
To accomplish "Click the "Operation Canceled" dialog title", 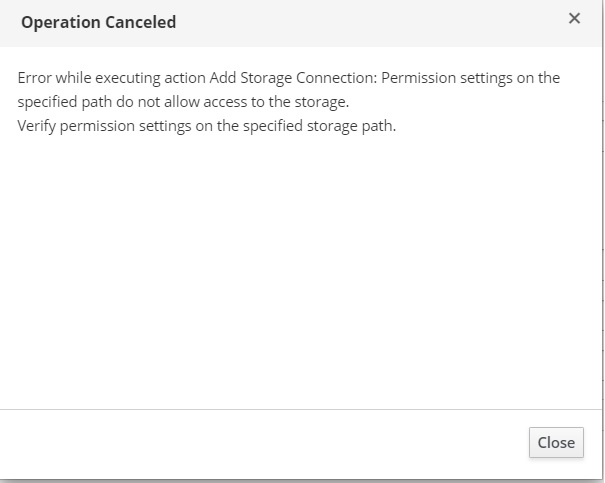I will 98,22.
